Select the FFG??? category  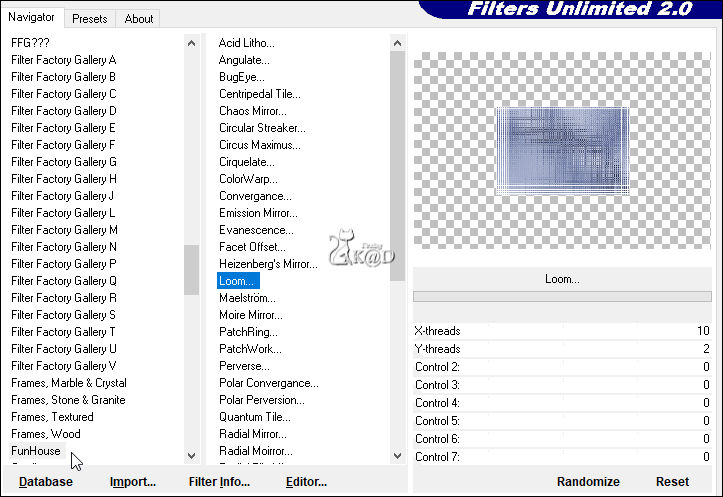click(x=30, y=43)
